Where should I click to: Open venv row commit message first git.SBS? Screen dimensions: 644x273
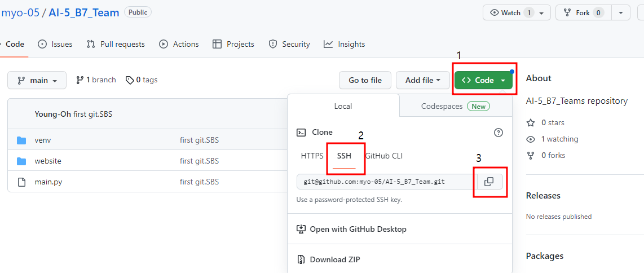(199, 140)
